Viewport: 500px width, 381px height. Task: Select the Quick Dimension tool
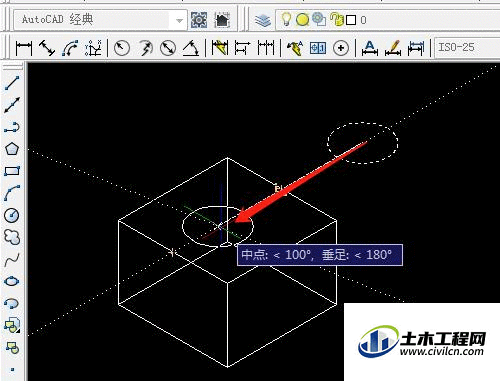click(x=220, y=48)
